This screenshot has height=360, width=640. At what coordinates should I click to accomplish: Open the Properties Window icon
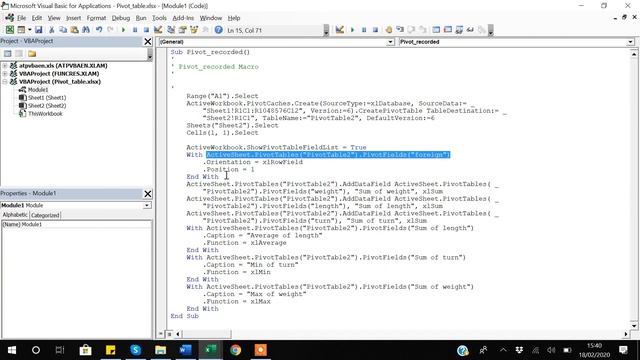[x=182, y=30]
